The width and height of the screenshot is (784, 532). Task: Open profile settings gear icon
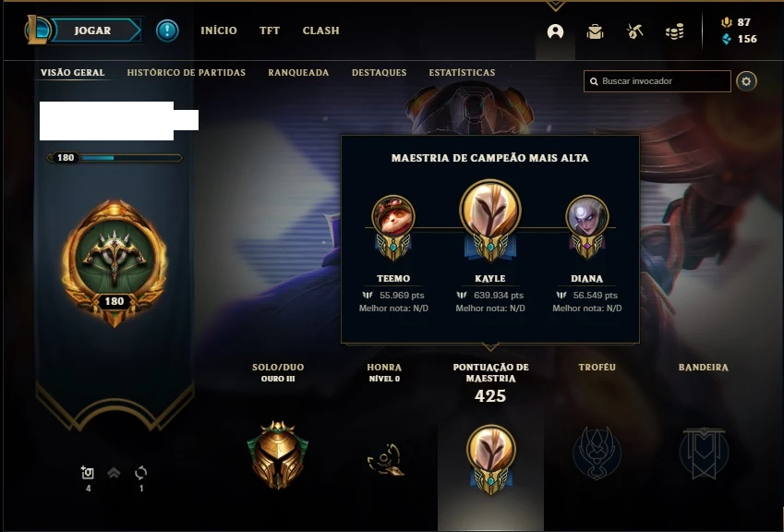click(x=746, y=81)
